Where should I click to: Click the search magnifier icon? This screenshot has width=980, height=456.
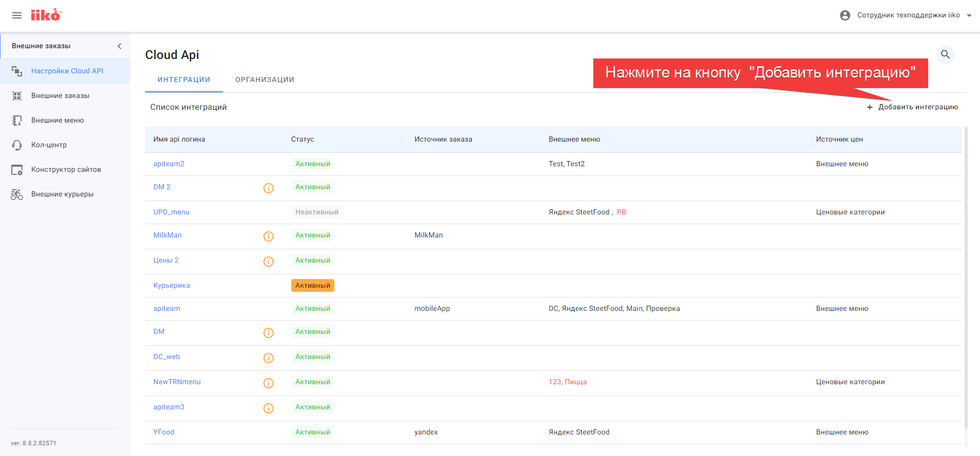(x=945, y=54)
